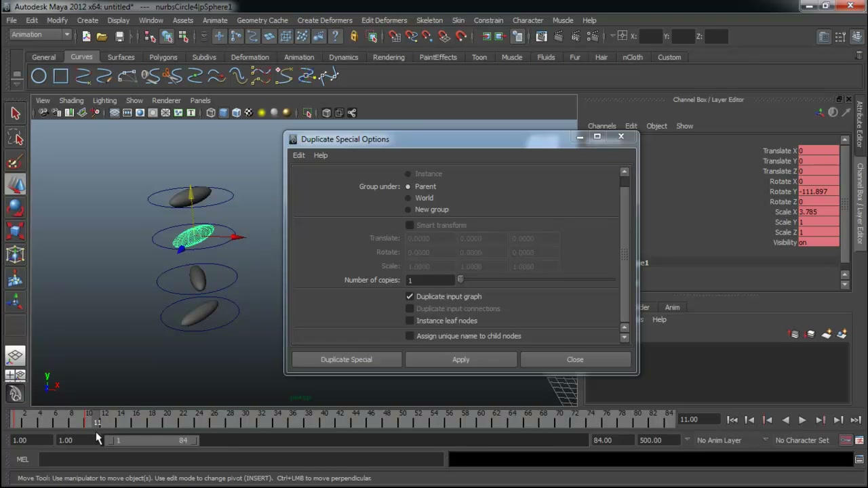Click the lock selection icon
The image size is (868, 488).
pyautogui.click(x=353, y=37)
